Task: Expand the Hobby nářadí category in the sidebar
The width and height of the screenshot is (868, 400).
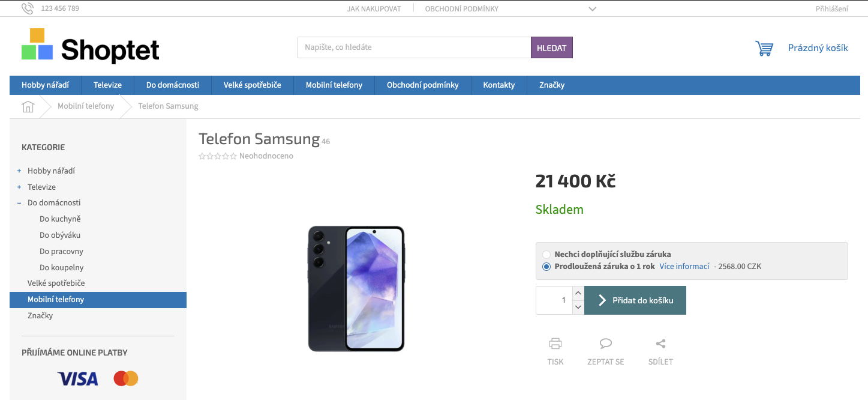Action: coord(19,171)
